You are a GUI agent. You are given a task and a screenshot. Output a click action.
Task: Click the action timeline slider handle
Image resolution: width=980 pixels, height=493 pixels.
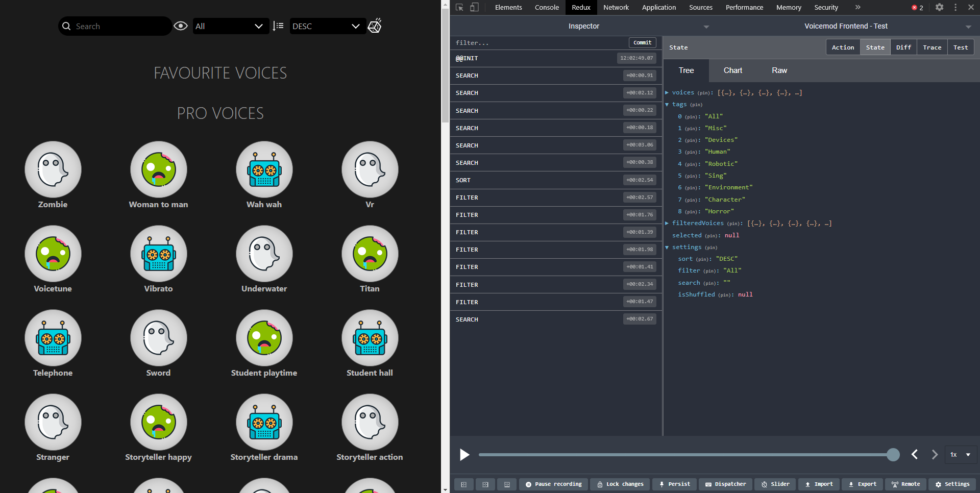pyautogui.click(x=893, y=455)
